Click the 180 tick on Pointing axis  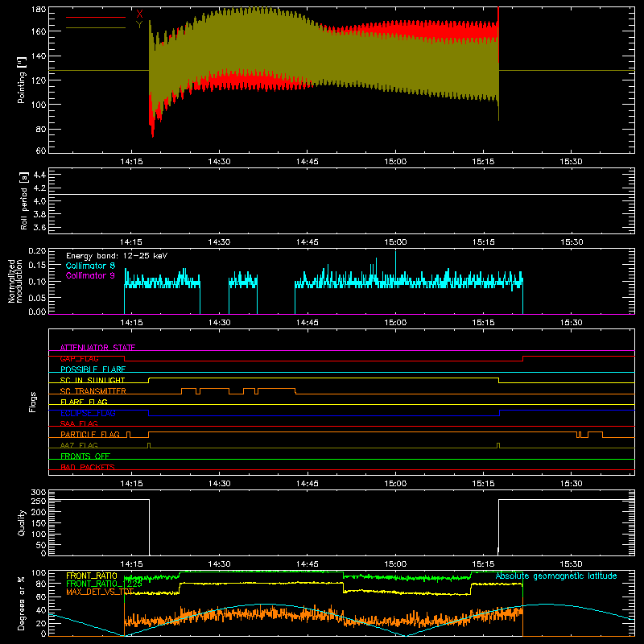click(38, 10)
